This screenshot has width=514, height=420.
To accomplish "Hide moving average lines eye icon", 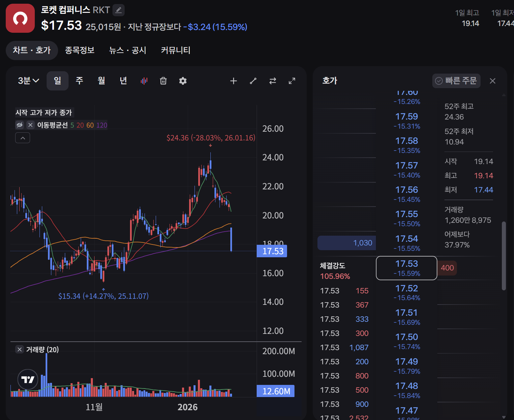I will 20,125.
